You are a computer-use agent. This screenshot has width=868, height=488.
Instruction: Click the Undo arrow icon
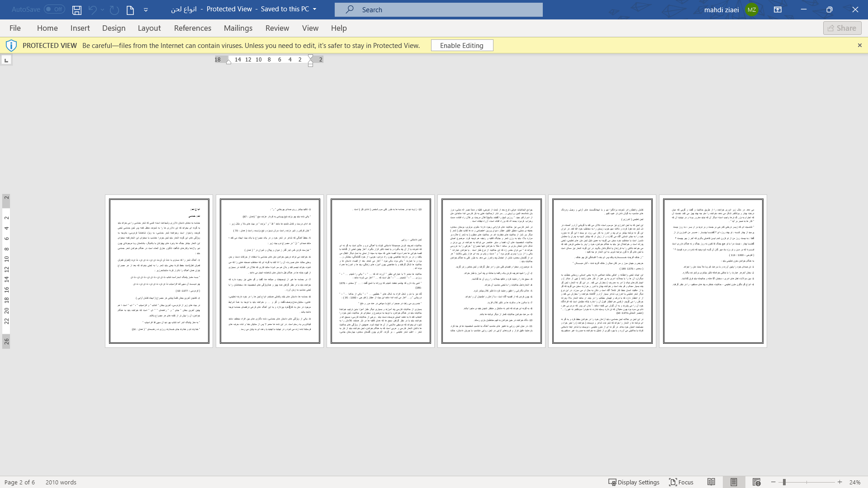point(93,9)
